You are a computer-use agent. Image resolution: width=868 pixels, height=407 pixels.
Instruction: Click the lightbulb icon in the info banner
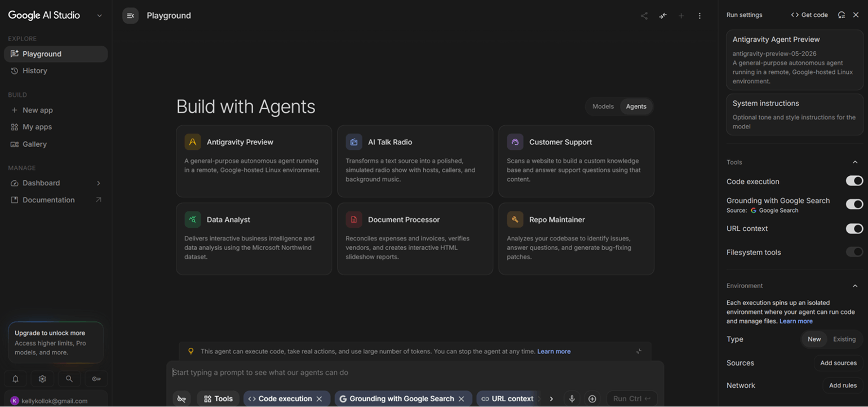coord(191,351)
